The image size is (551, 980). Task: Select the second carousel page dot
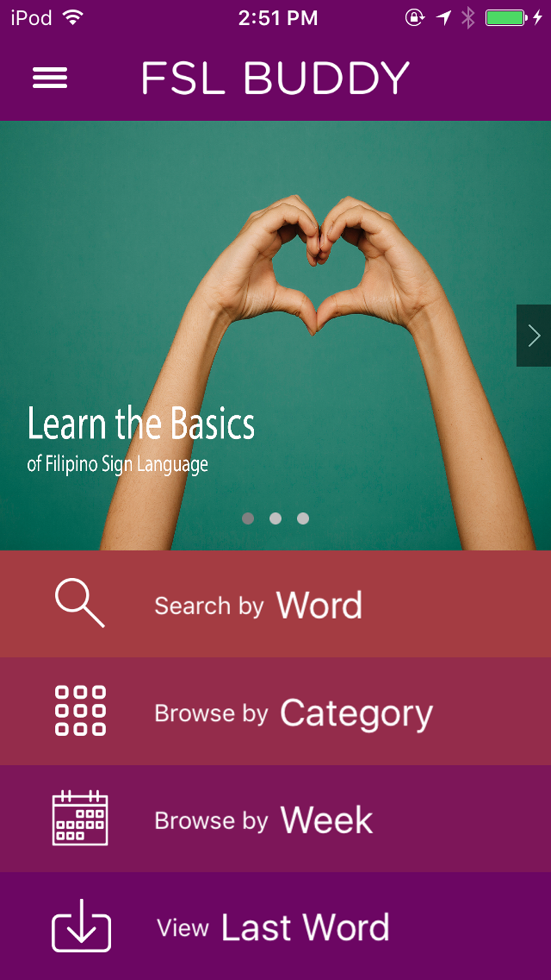(x=275, y=518)
